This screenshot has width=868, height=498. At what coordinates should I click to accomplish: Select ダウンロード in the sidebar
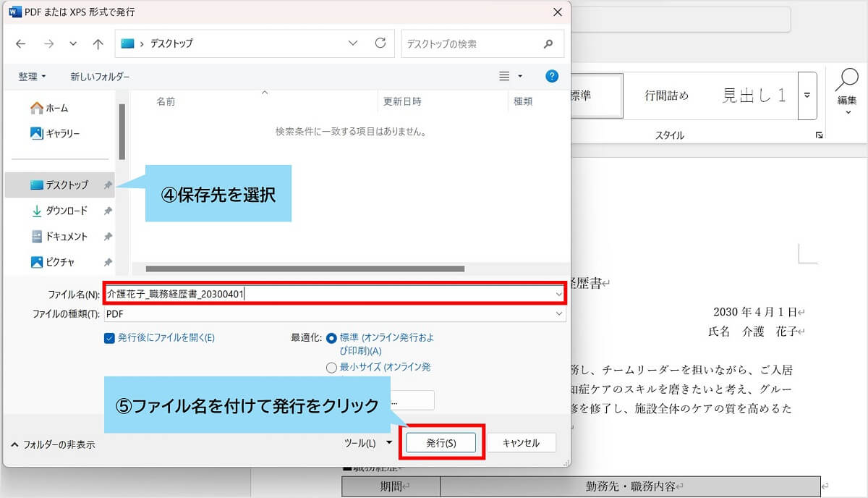coord(67,211)
